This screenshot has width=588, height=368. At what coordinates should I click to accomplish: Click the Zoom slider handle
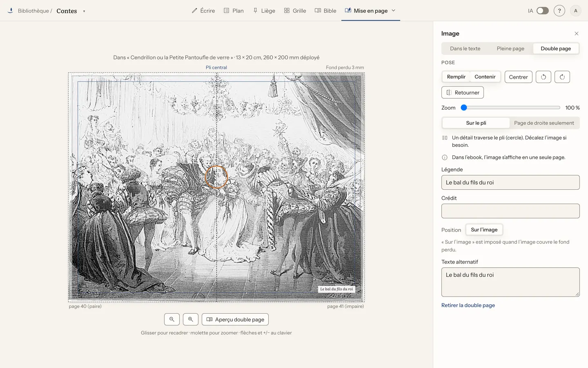[464, 108]
